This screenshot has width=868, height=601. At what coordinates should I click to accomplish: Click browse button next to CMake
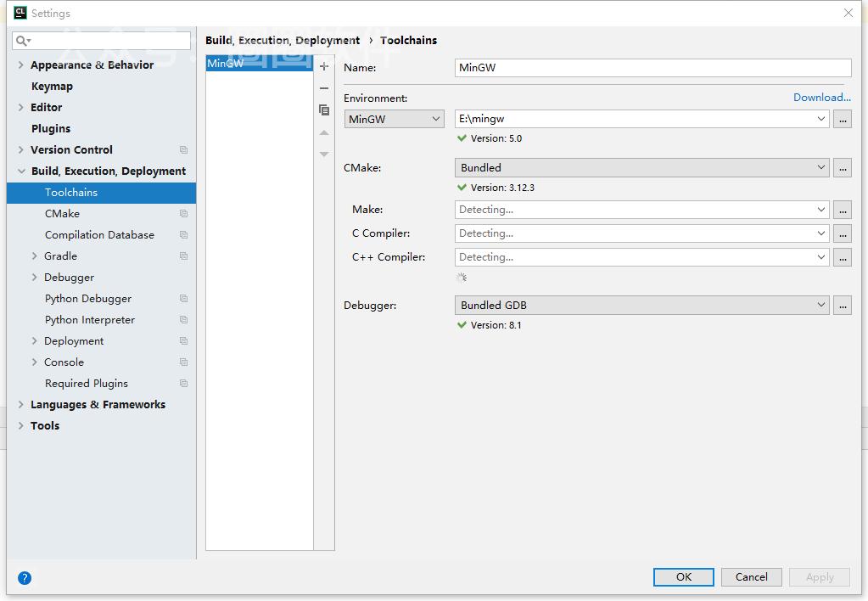pos(842,168)
